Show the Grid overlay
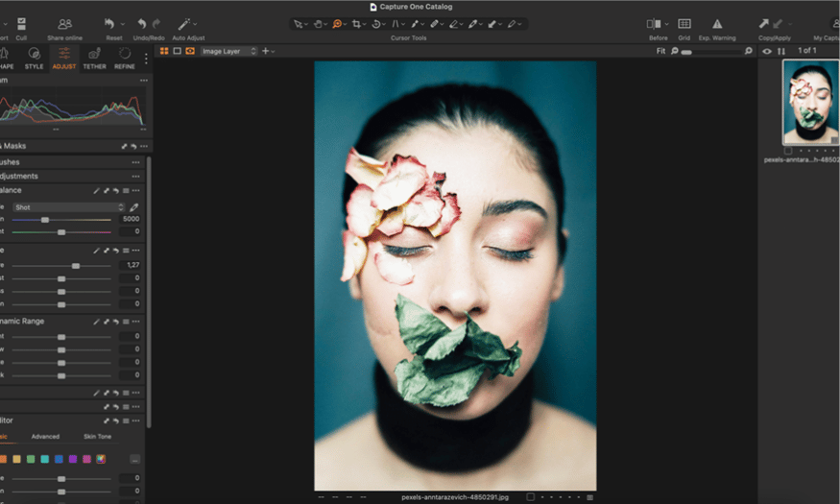Image resolution: width=840 pixels, height=504 pixels. tap(684, 24)
